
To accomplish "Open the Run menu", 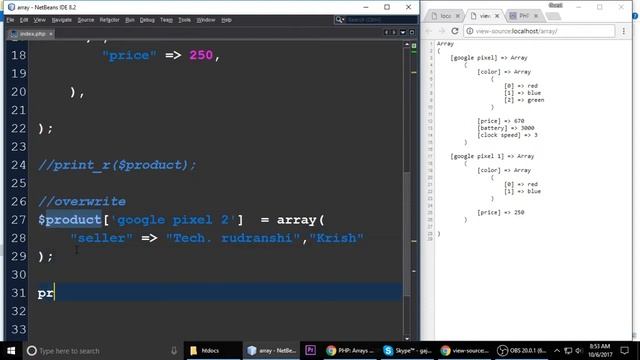I will coord(130,20).
